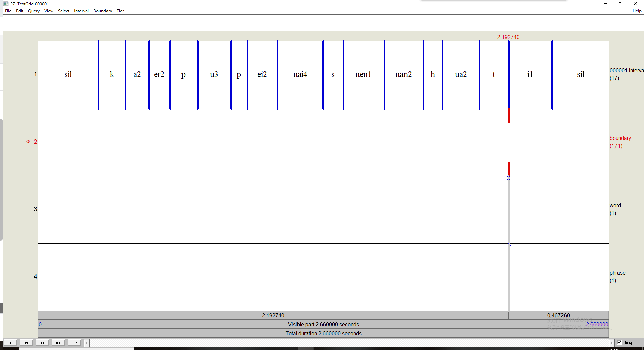This screenshot has height=350, width=644.
Task: Click the 'word' tier name label
Action: (x=615, y=206)
